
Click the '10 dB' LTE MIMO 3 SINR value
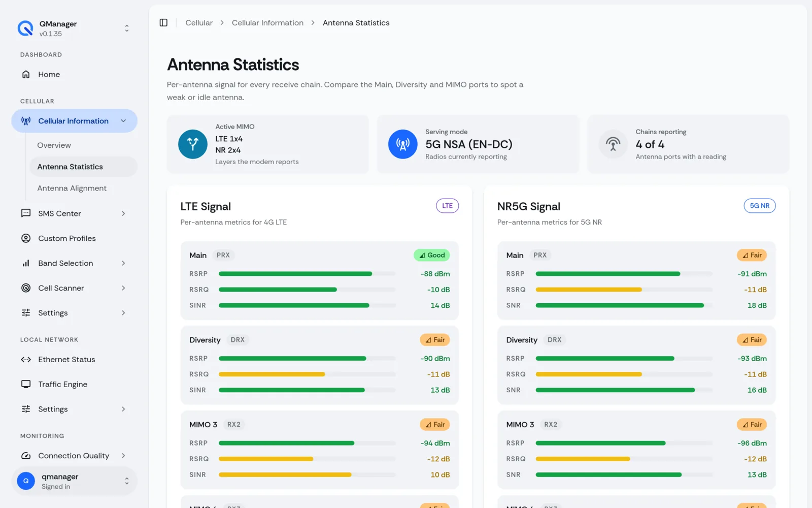point(440,475)
